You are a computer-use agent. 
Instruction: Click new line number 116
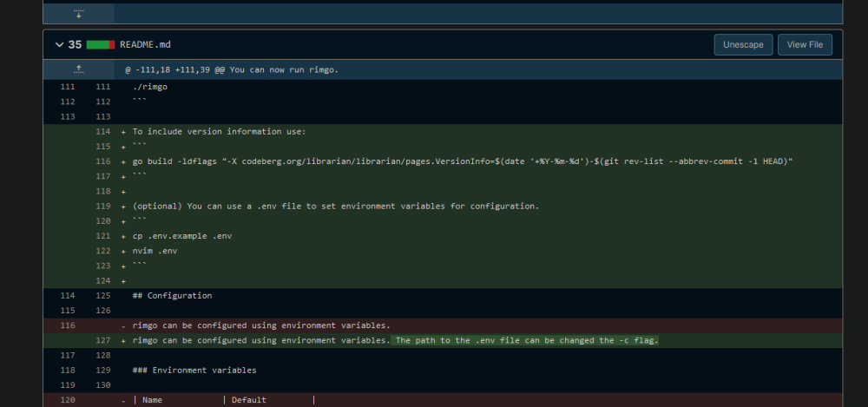pos(103,161)
